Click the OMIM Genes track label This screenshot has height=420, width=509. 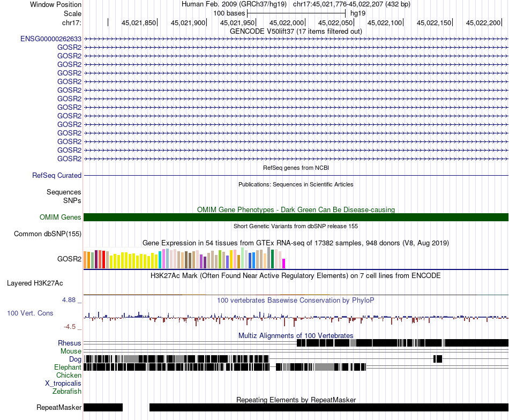point(61,217)
